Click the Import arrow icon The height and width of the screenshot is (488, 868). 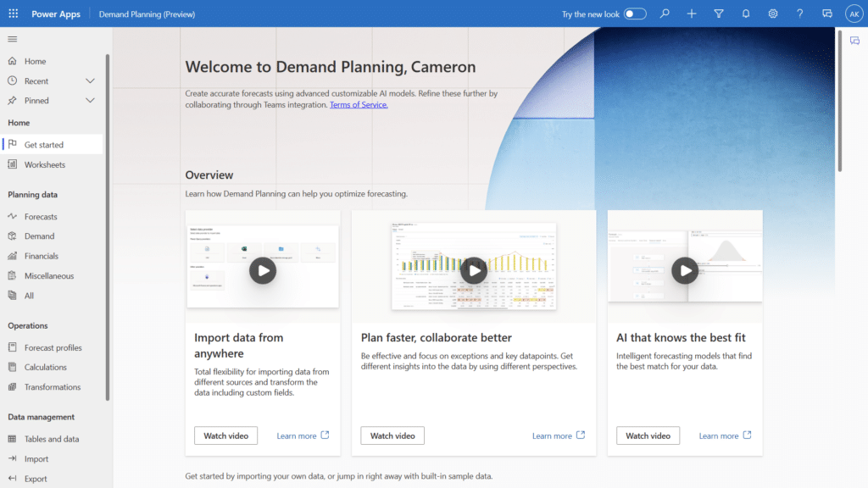tap(12, 458)
